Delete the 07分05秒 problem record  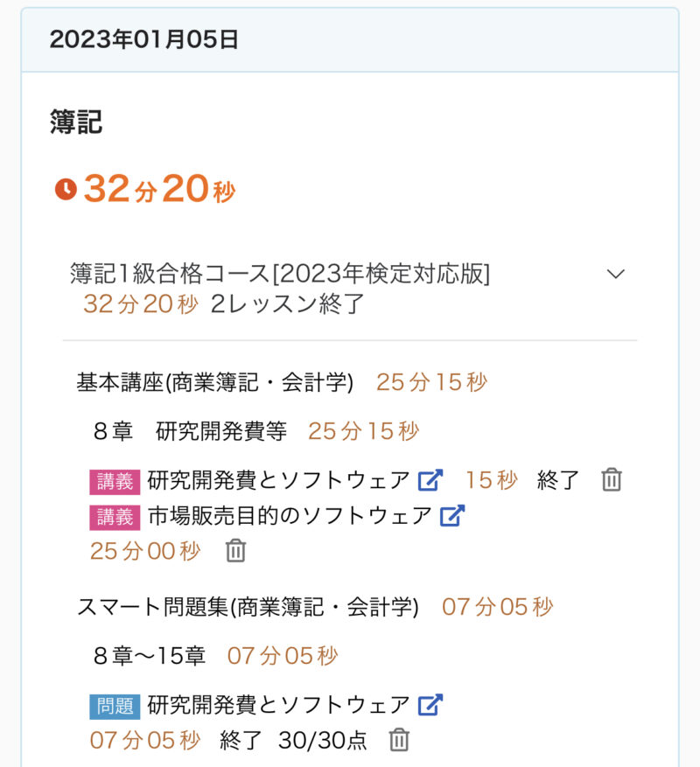[399, 740]
